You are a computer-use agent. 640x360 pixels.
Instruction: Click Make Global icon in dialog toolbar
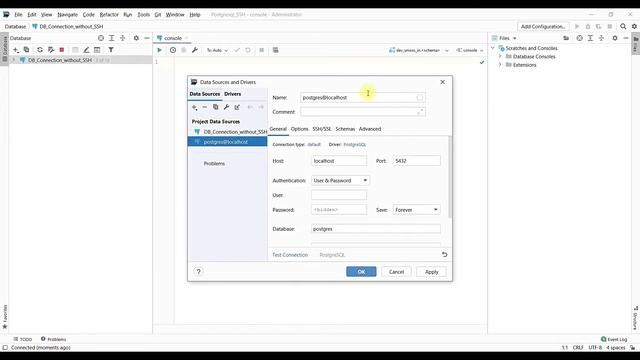tap(237, 107)
